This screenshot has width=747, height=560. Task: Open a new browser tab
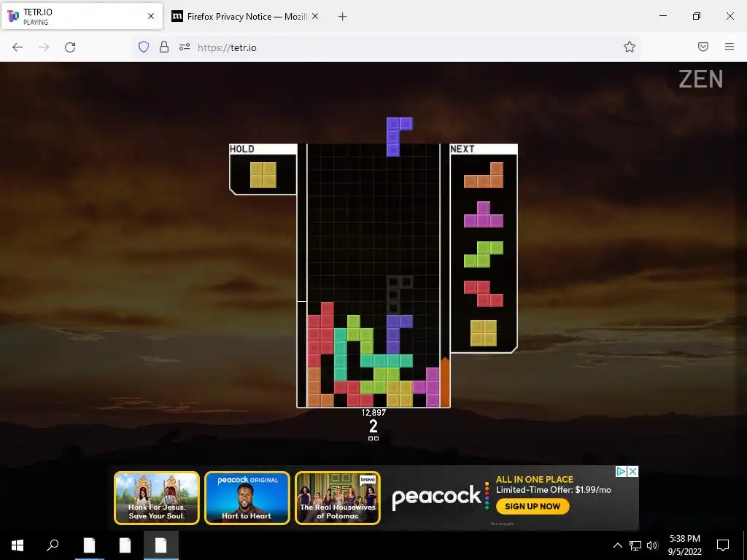(x=342, y=17)
